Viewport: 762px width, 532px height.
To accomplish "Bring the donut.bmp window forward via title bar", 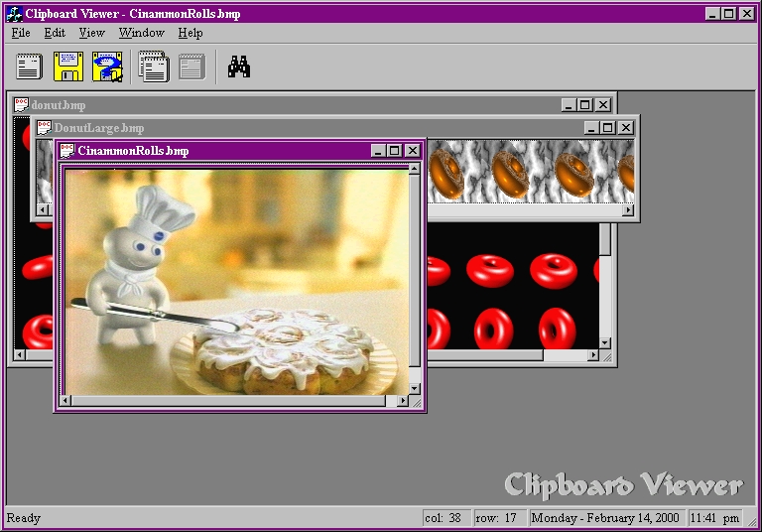I will 298,104.
